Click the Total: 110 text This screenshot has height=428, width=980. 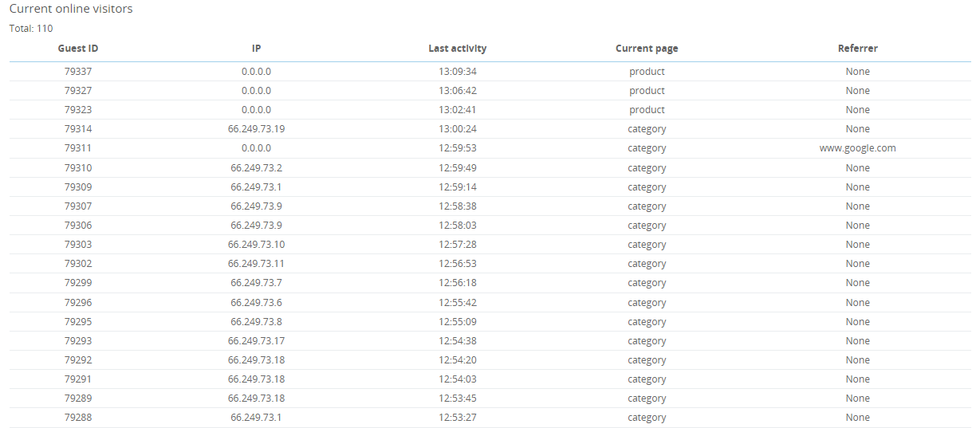click(x=31, y=29)
